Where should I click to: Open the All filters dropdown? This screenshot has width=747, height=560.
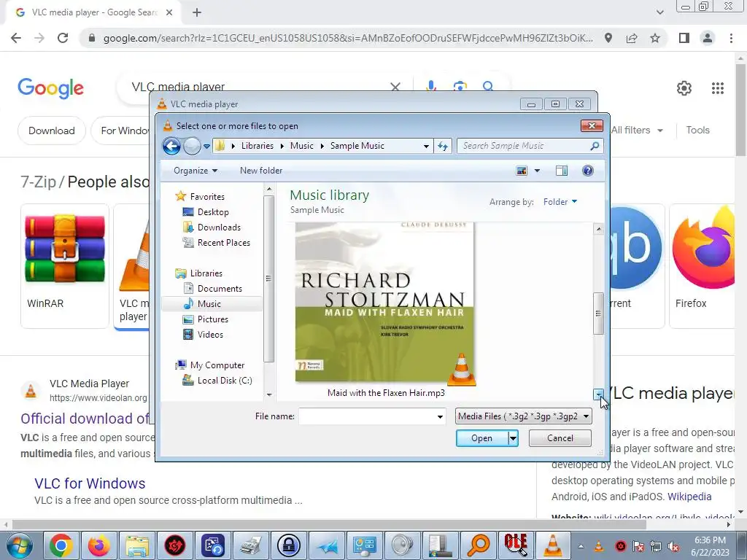tap(637, 130)
